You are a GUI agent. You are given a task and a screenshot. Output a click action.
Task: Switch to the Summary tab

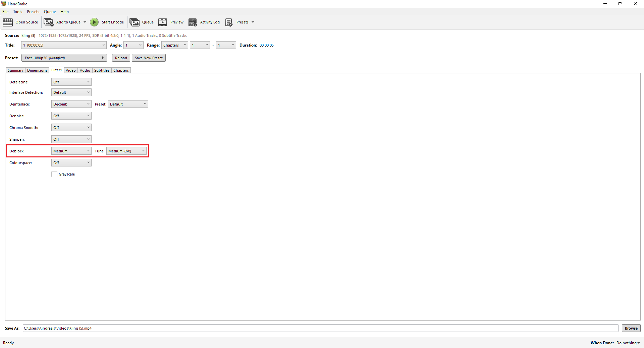click(15, 70)
